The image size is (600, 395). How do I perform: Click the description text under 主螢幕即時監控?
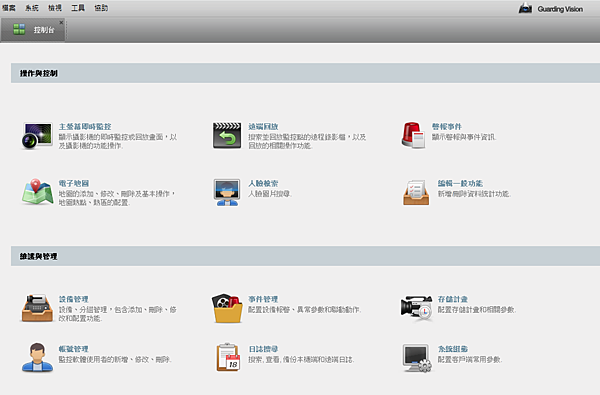(118, 141)
